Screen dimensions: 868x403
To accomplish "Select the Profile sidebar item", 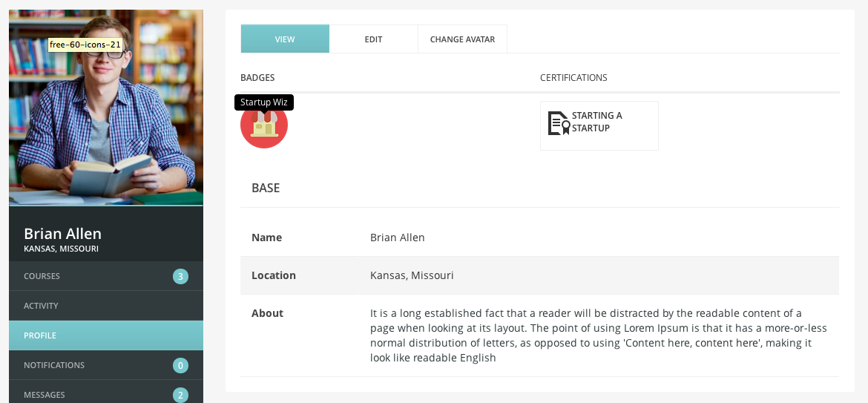I will tap(40, 335).
